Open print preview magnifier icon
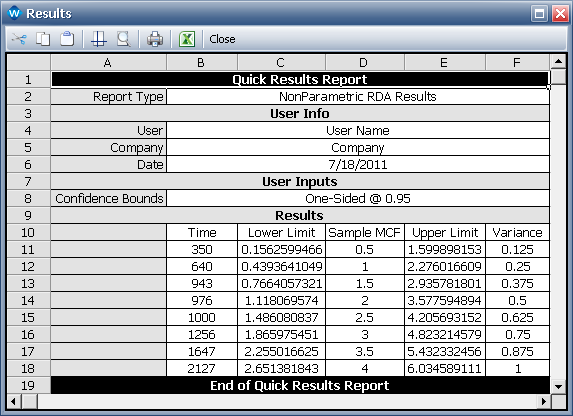Image resolution: width=573 pixels, height=416 pixels. (x=124, y=39)
